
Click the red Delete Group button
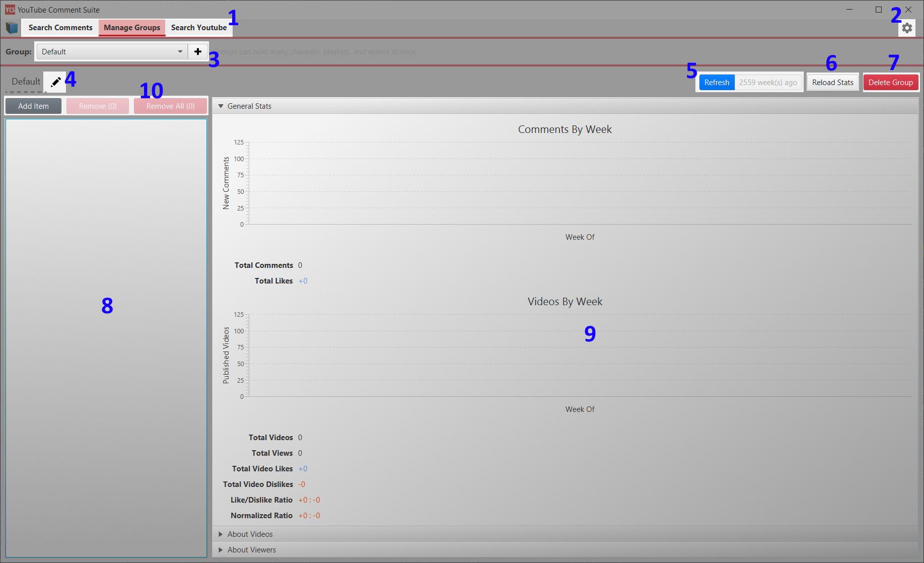(x=891, y=83)
